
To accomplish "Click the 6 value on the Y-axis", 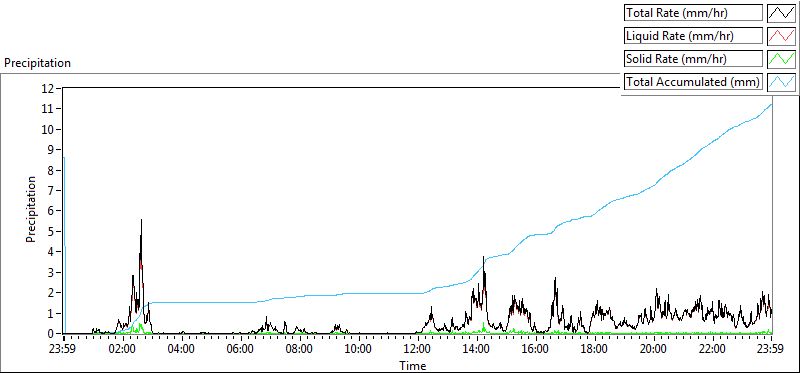I will 52,211.
